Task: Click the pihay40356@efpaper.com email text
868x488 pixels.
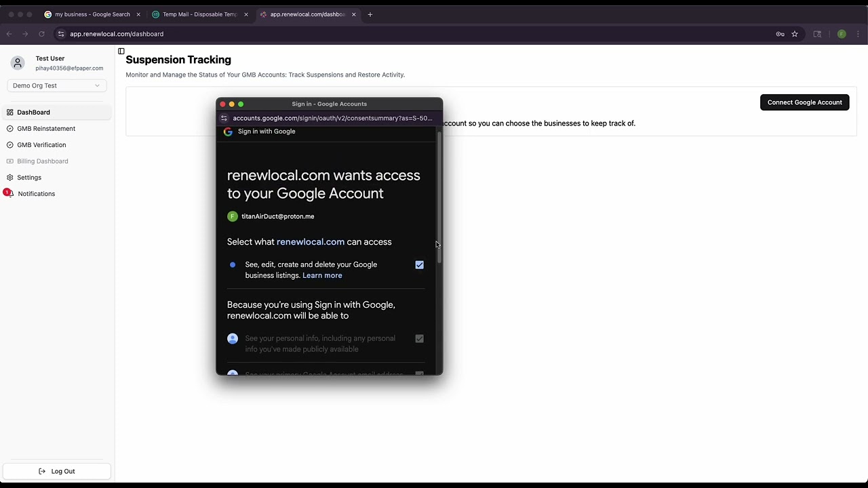Action: click(x=69, y=68)
